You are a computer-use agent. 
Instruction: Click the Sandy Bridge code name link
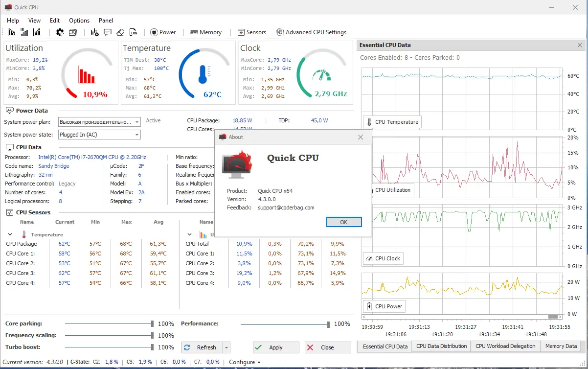point(54,166)
